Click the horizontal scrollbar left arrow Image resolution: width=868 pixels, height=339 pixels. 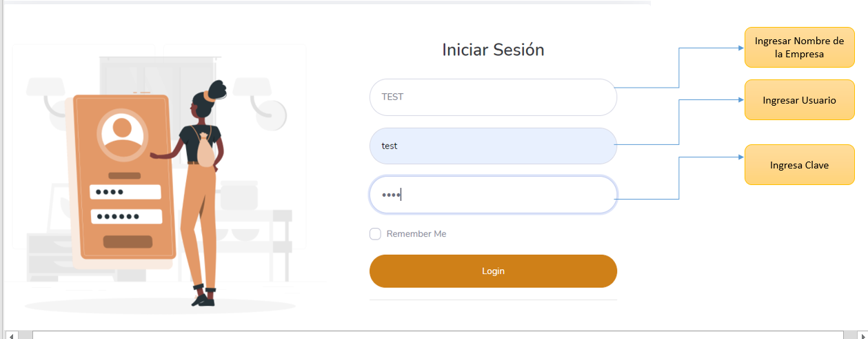11,335
